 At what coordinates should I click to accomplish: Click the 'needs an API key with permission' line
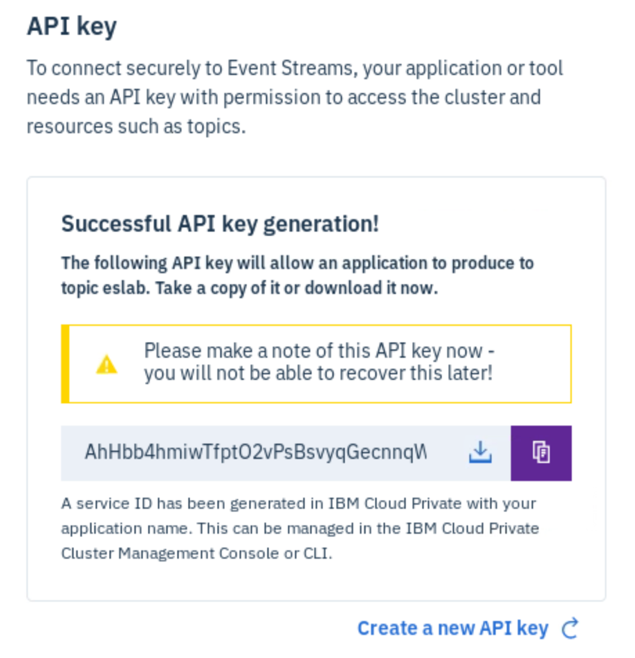point(284,97)
